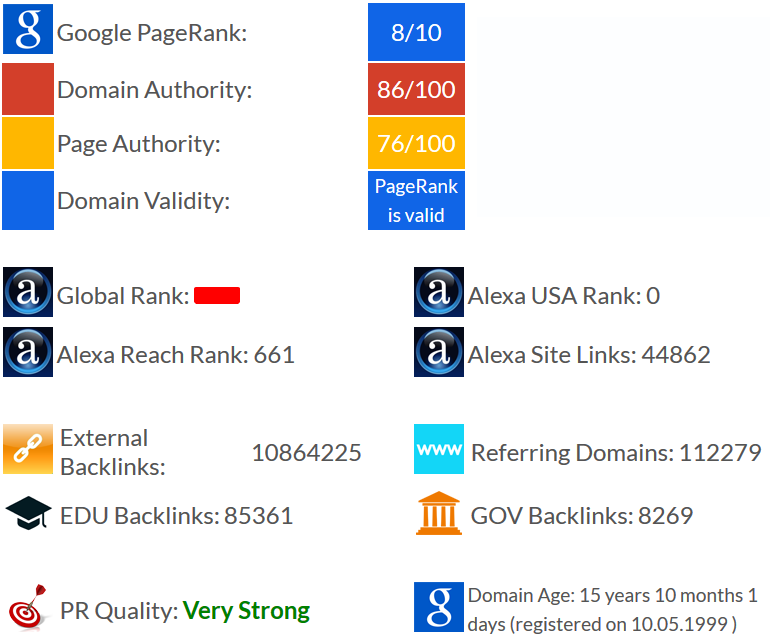Click the Google icon beside Domain Age

pos(439,607)
